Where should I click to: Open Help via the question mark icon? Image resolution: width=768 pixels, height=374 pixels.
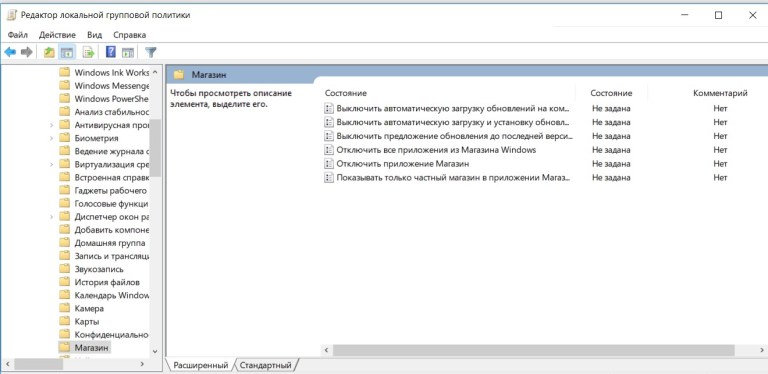[x=111, y=52]
